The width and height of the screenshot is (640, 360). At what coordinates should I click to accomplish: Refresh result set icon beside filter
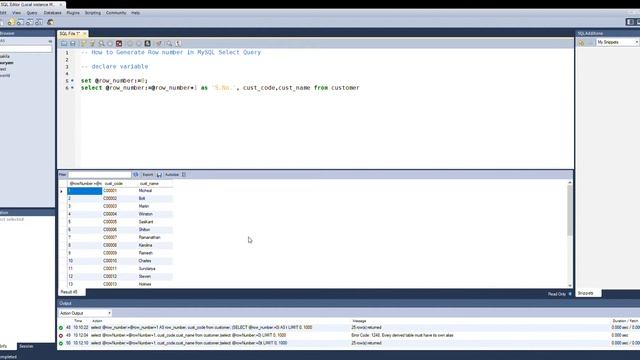point(136,175)
